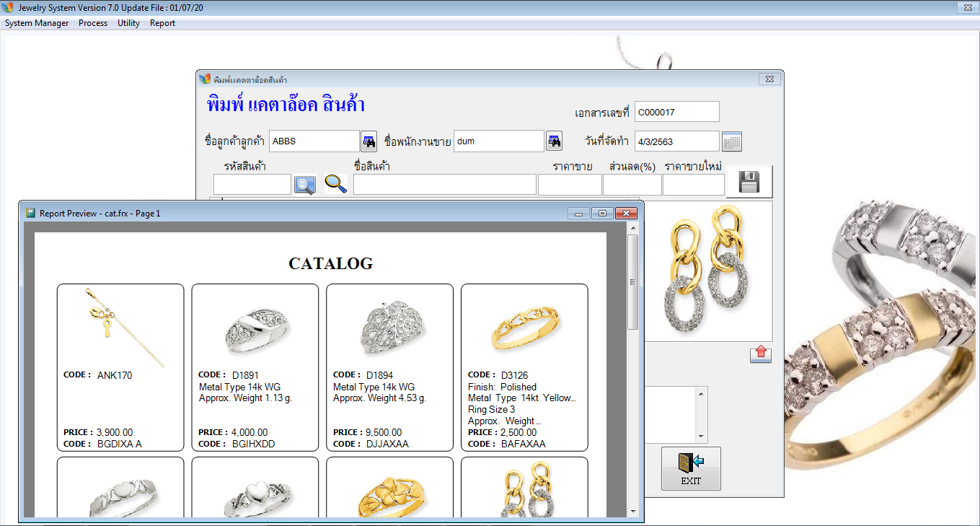The width and height of the screenshot is (980, 526).
Task: Click the red up-arrow upload icon
Action: point(761,354)
